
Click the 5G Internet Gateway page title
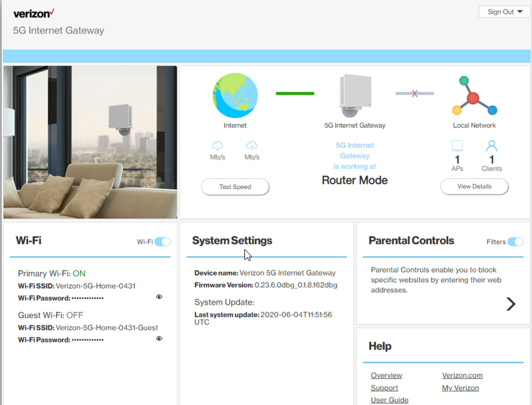(x=58, y=31)
